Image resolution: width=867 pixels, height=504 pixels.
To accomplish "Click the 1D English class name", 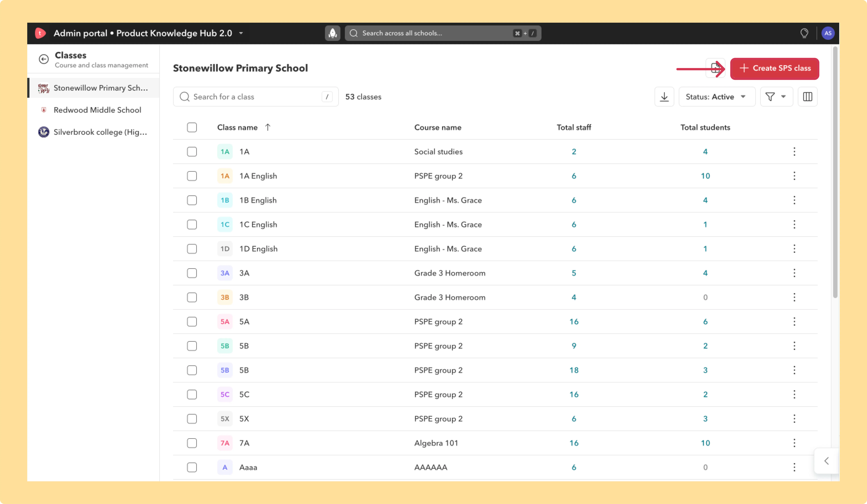I will tap(258, 249).
